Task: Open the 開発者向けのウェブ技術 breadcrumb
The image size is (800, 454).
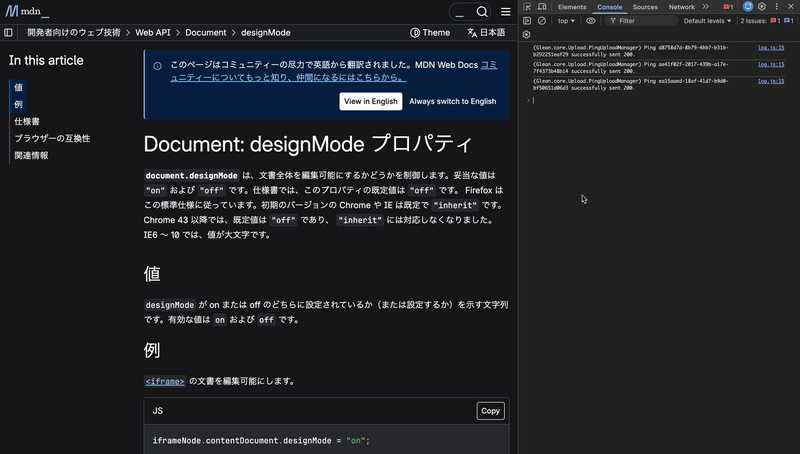Action: [x=74, y=33]
